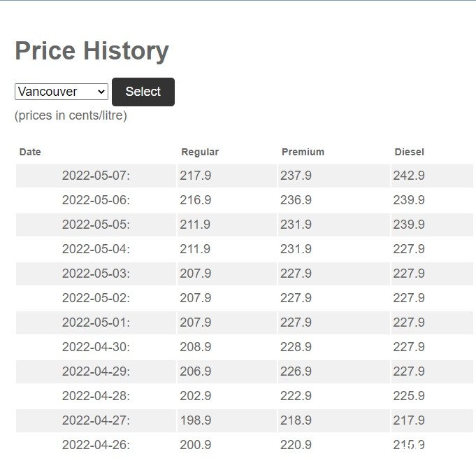The height and width of the screenshot is (461, 476).
Task: Click the Date column header
Action: (x=30, y=152)
